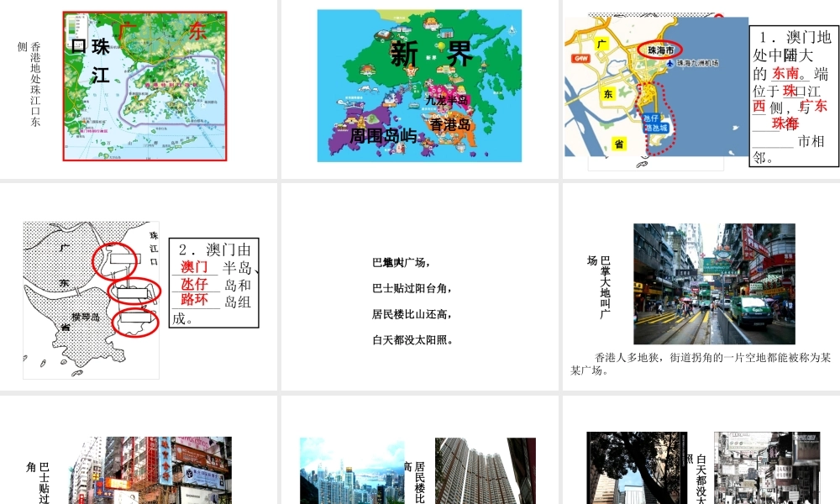
Task: Click vertical text 巴士贴过 beside signboard photo
Action: click(38, 482)
